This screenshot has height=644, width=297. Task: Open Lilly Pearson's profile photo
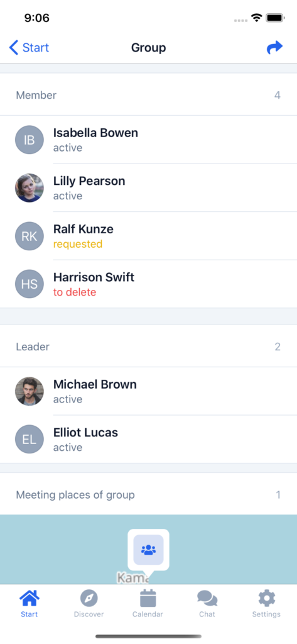point(30,187)
